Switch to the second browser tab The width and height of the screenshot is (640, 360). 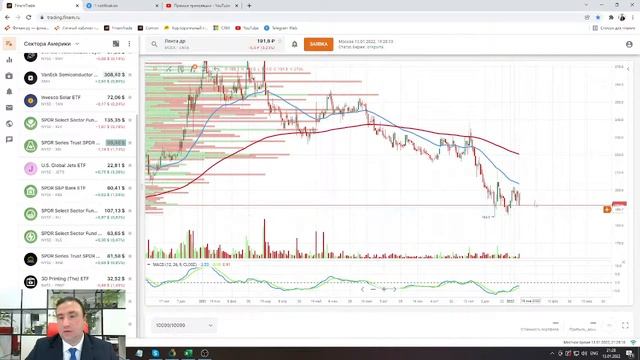tap(122, 6)
